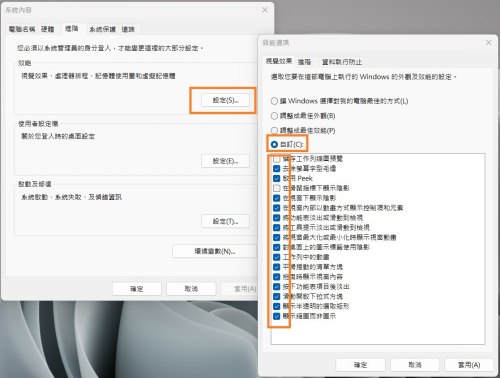The width and height of the screenshot is (501, 378).
Task: Open the 進階 tab in 效能選項 window
Action: click(304, 62)
